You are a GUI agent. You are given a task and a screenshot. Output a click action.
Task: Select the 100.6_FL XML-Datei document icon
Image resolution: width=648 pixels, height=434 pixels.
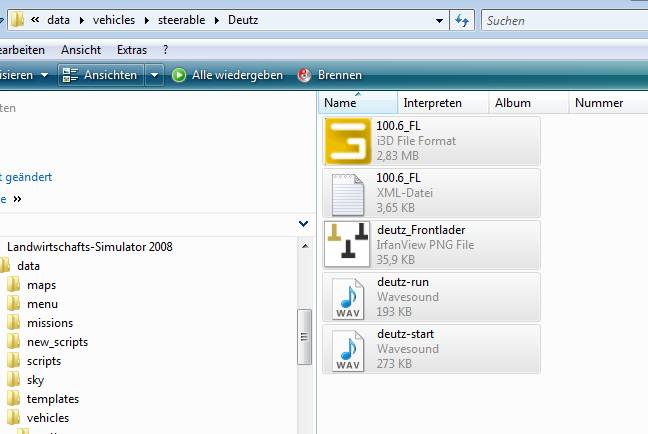pyautogui.click(x=348, y=194)
